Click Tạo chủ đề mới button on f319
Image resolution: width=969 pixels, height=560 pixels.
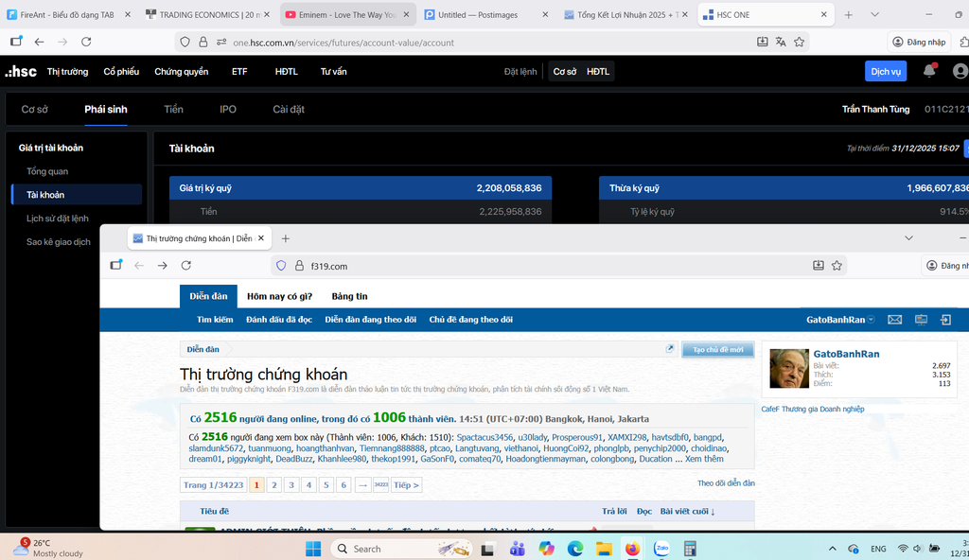(x=717, y=349)
